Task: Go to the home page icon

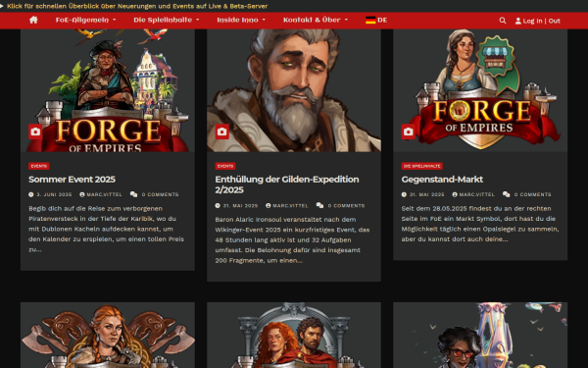Action: [33, 20]
